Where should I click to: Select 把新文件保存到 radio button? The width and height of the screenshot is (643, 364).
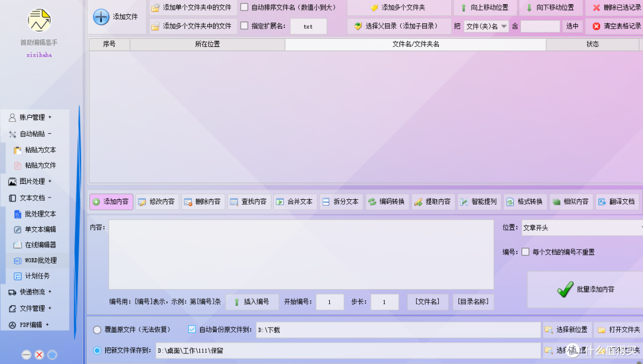click(97, 350)
